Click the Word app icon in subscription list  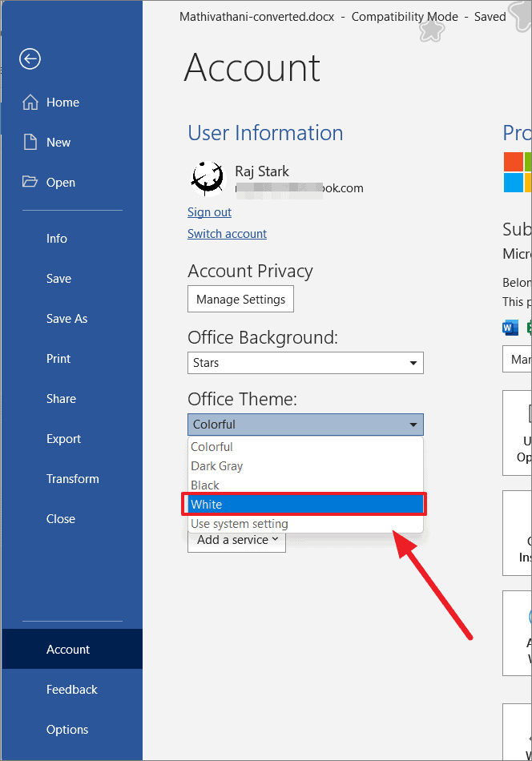pyautogui.click(x=510, y=328)
